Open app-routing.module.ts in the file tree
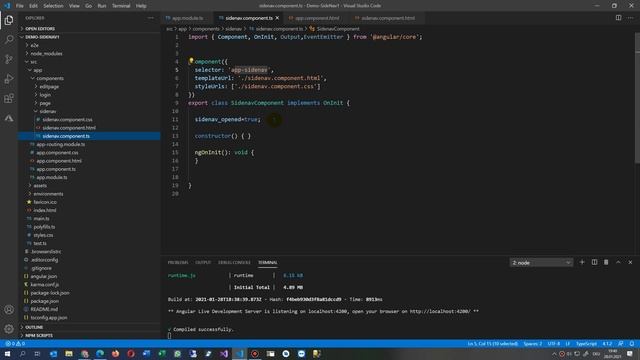 61,144
